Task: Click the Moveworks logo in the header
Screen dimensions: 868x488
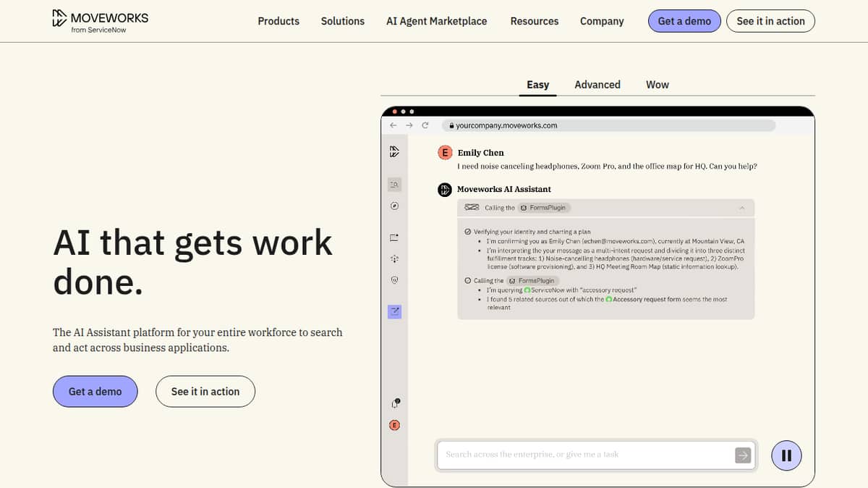Action: (100, 21)
